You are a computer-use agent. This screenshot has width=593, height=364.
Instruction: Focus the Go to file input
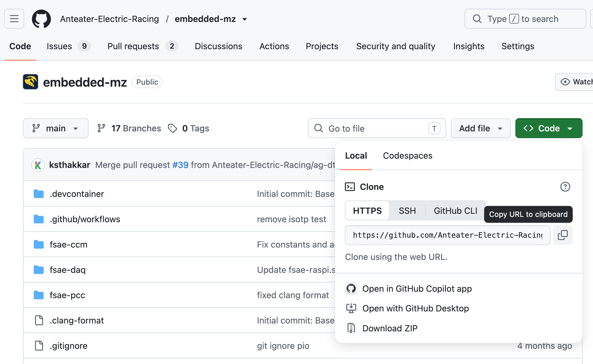point(377,128)
